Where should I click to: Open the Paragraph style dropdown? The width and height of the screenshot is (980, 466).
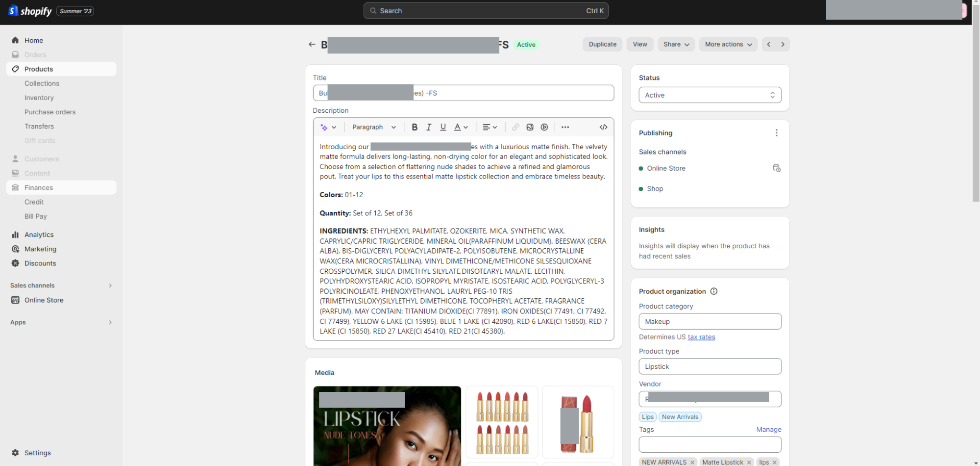[374, 128]
